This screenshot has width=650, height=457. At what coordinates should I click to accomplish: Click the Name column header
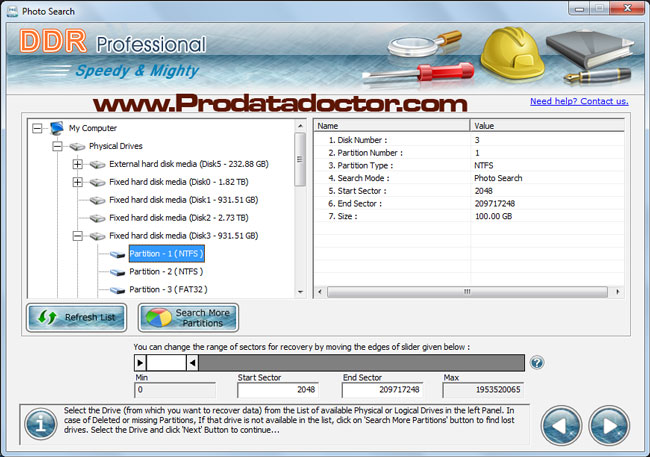[x=392, y=126]
